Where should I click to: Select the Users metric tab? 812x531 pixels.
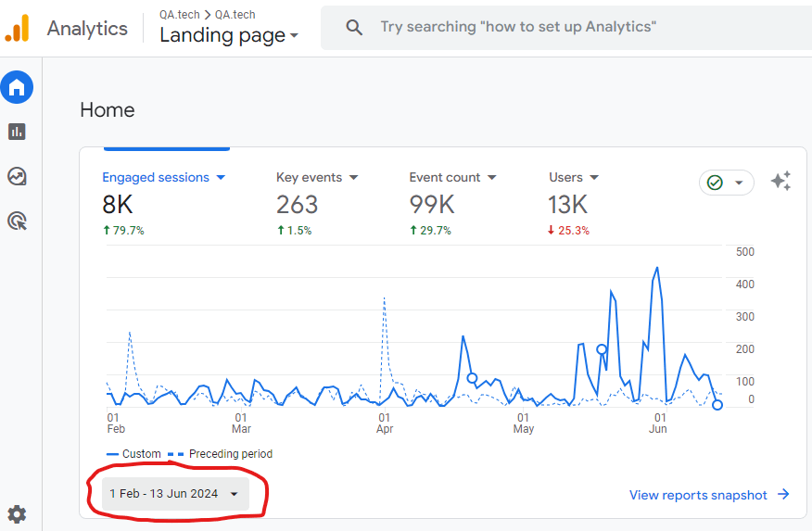point(574,177)
